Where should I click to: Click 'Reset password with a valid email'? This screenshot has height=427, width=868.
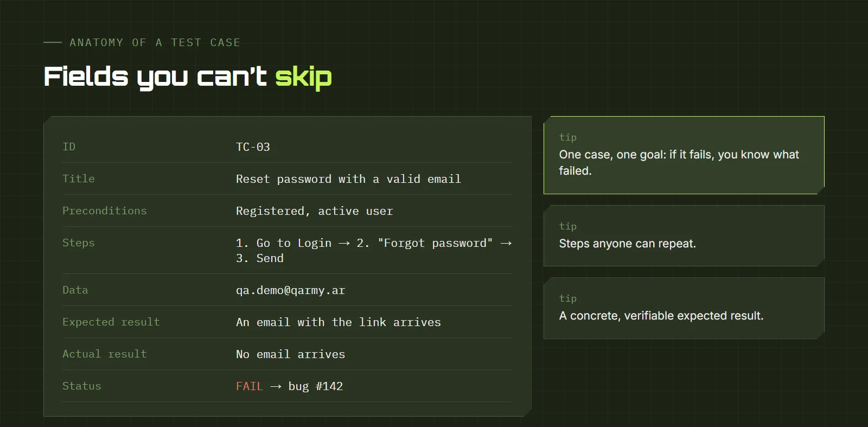[x=348, y=179]
